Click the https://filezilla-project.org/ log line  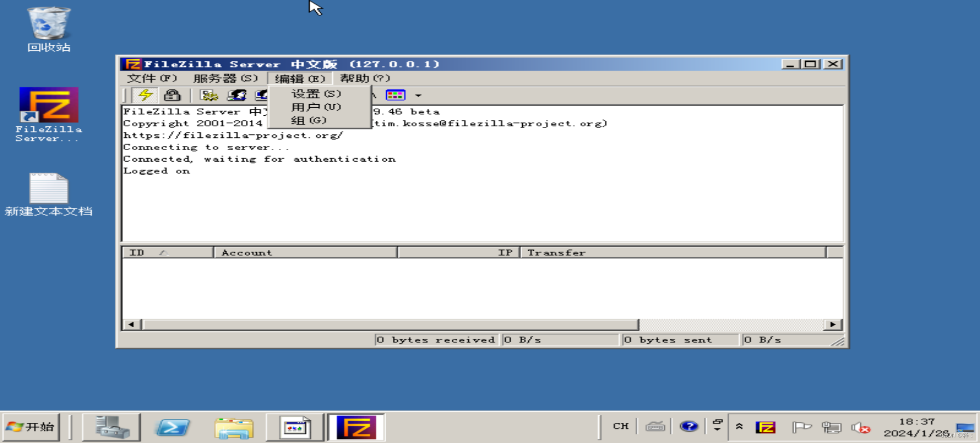(x=233, y=135)
